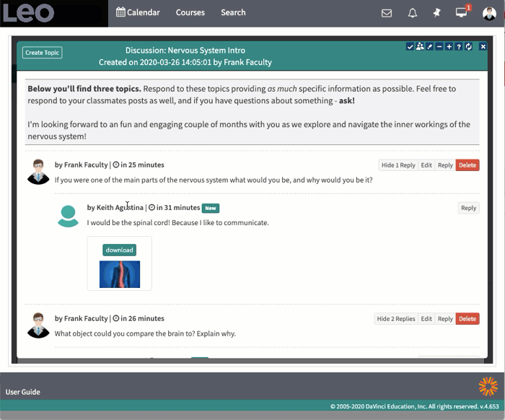Click the clock icon beside 'in 26 minutes'
Screen dimensions: 505x420
(x=116, y=318)
